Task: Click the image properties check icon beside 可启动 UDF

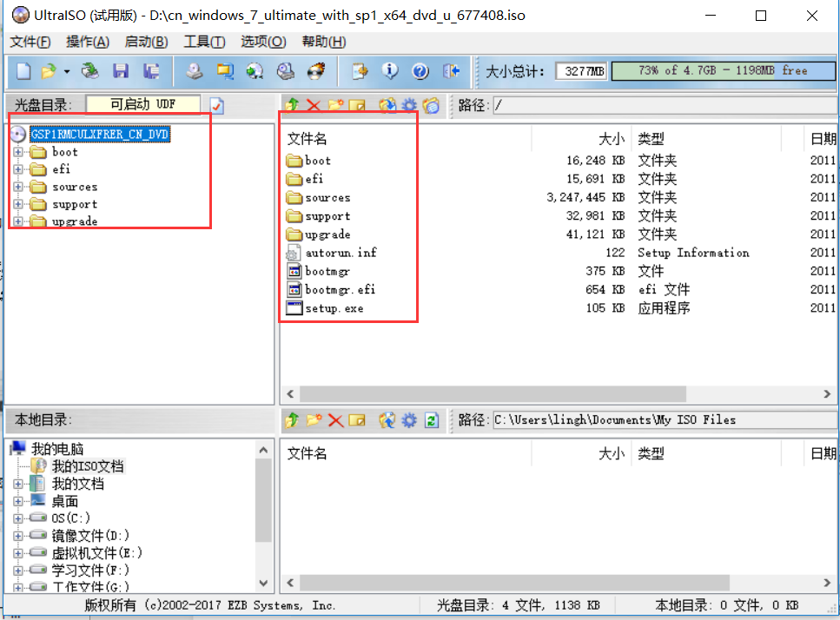Action: click(216, 105)
